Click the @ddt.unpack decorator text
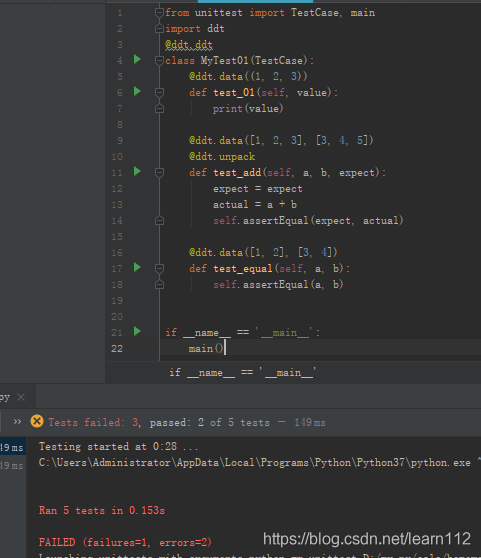 222,157
